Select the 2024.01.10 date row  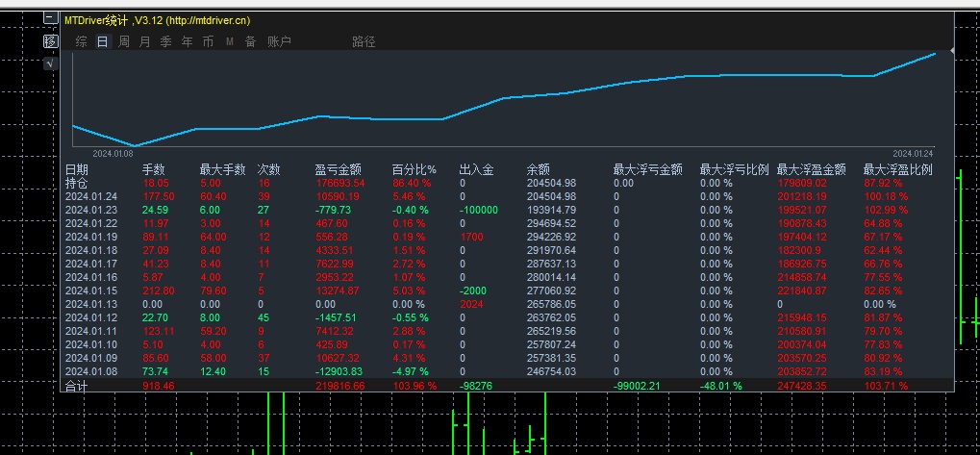[x=91, y=344]
